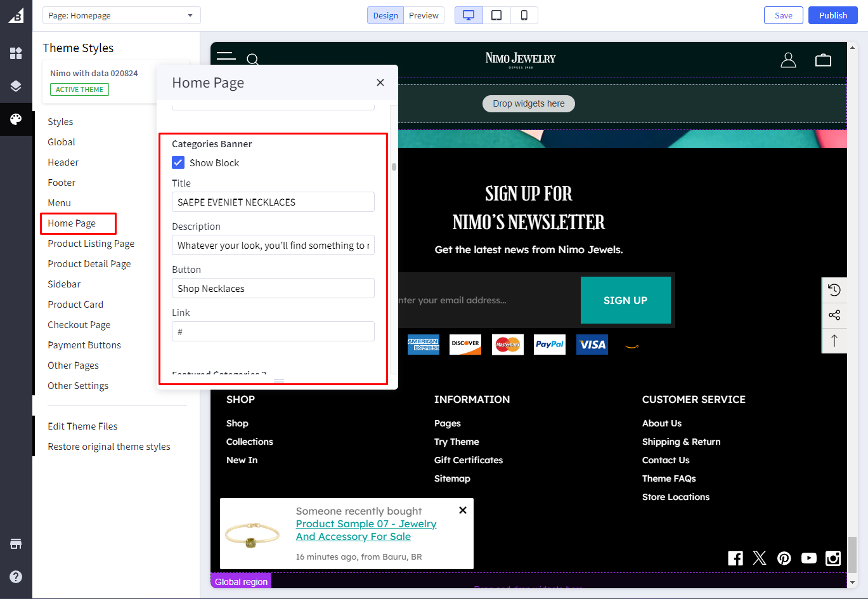
Task: Open Product Listing Page settings
Action: [x=91, y=244]
